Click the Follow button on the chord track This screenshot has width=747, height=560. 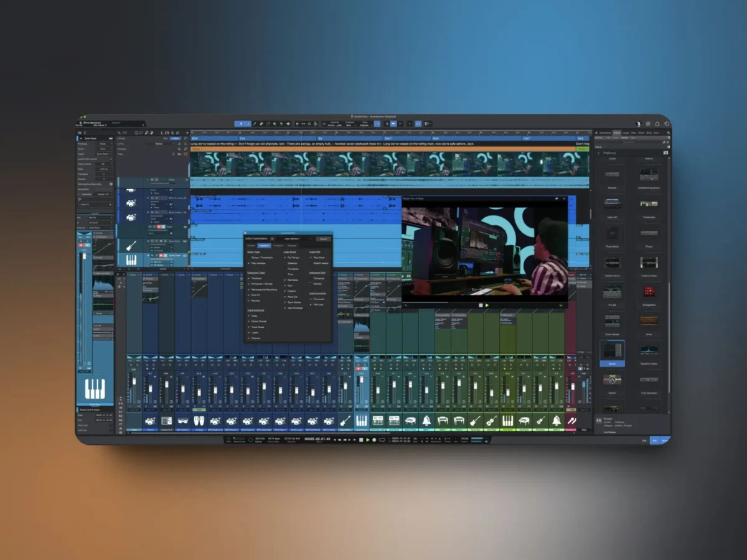[175, 138]
